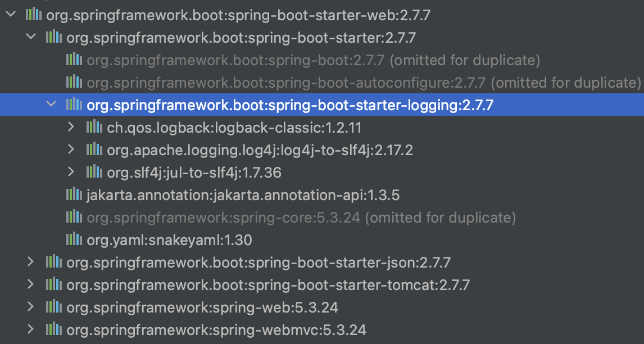Click library icon next to logback-classic:1.2.11
Image resolution: width=644 pixels, height=344 pixels.
tap(94, 128)
